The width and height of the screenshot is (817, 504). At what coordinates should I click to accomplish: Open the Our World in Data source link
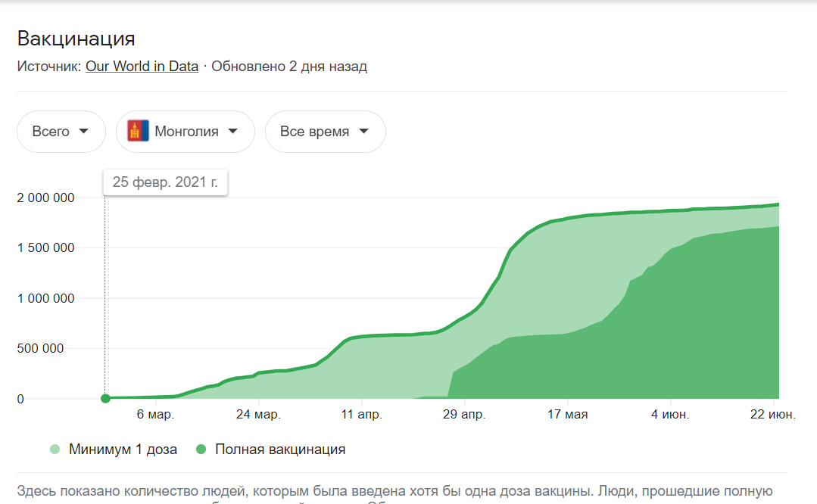pos(142,67)
